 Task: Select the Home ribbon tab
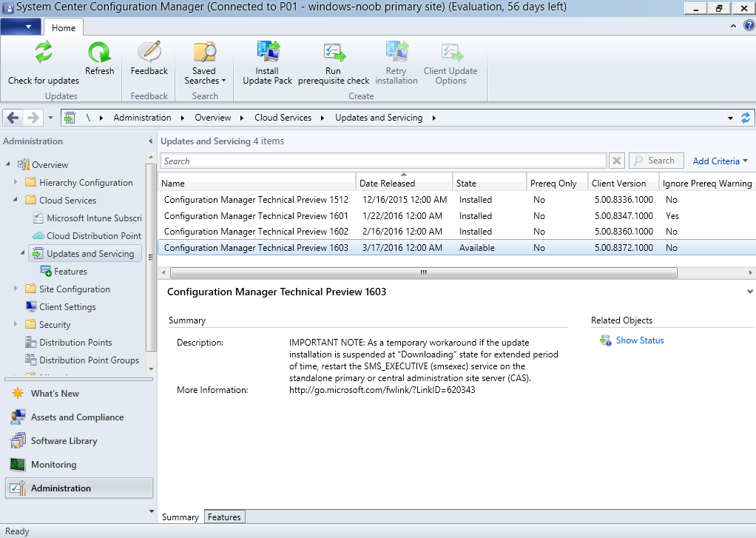64,28
